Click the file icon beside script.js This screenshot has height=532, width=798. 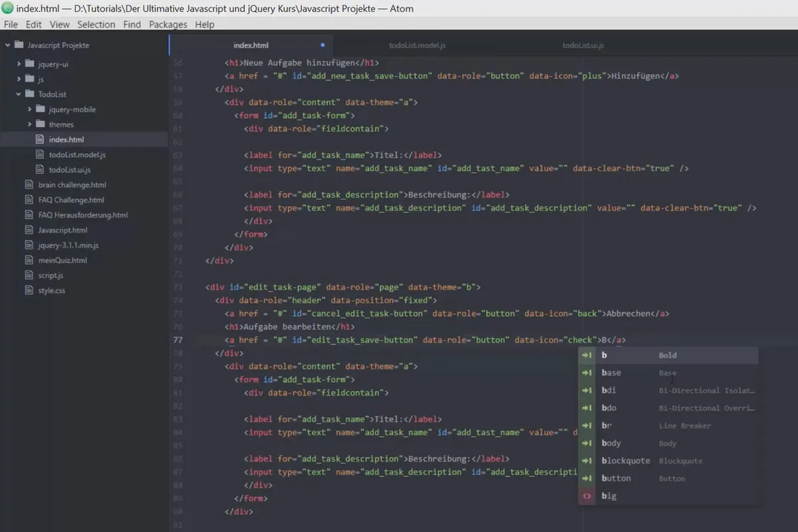point(29,275)
